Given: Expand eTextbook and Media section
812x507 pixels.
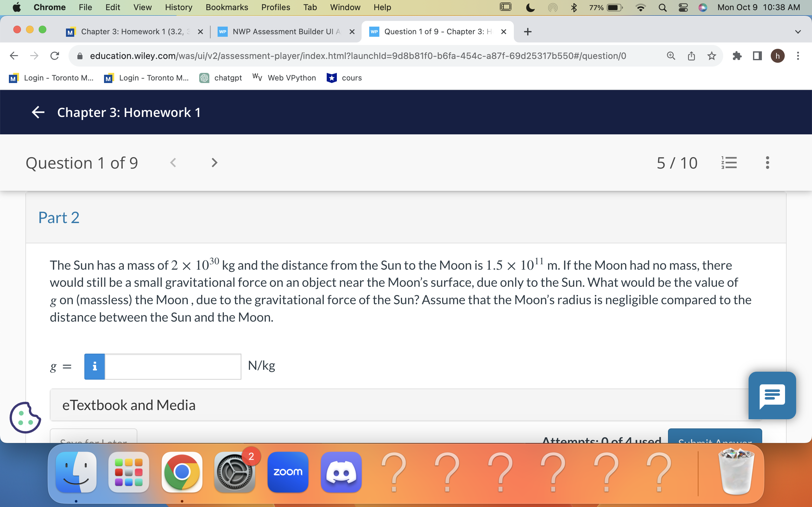Looking at the screenshot, I should click(x=128, y=405).
